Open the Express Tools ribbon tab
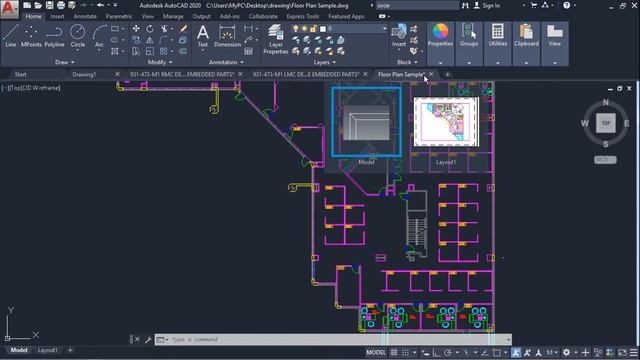Viewport: 640px width, 360px height. tap(302, 16)
